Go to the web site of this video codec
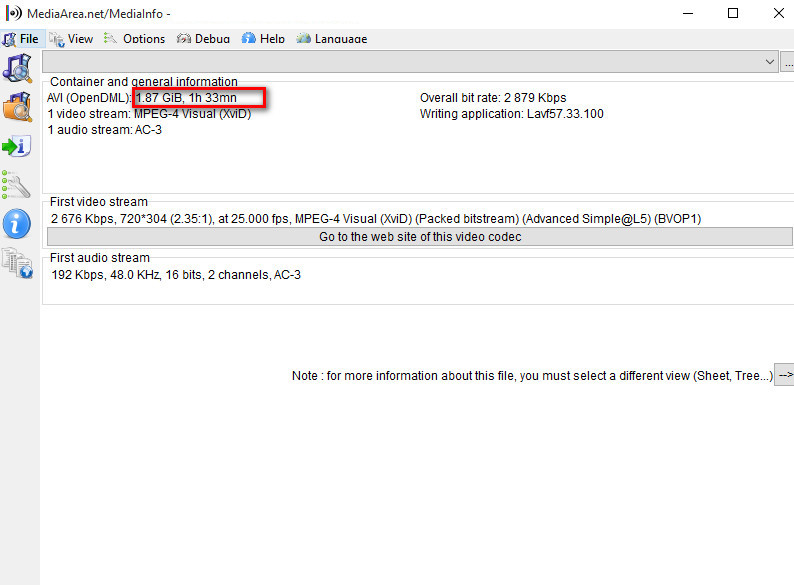This screenshot has height=585, width=794. [420, 237]
